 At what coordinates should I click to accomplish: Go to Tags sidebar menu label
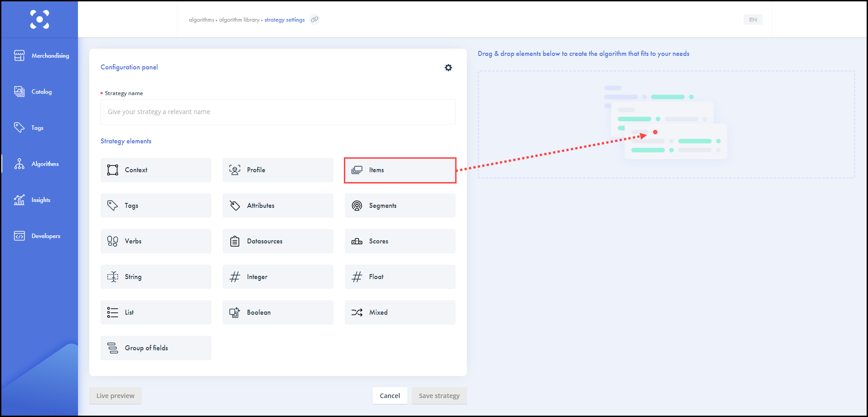click(x=37, y=128)
